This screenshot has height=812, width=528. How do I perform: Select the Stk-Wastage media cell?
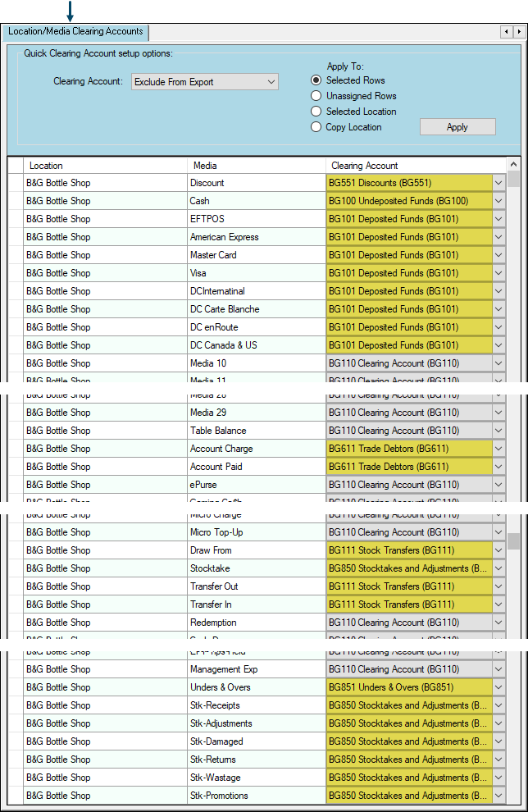tap(256, 778)
